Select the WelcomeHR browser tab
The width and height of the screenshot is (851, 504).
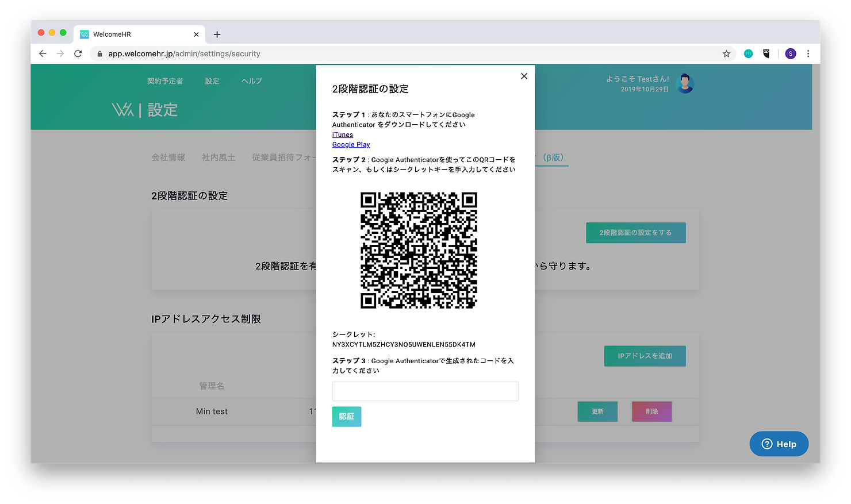(139, 34)
